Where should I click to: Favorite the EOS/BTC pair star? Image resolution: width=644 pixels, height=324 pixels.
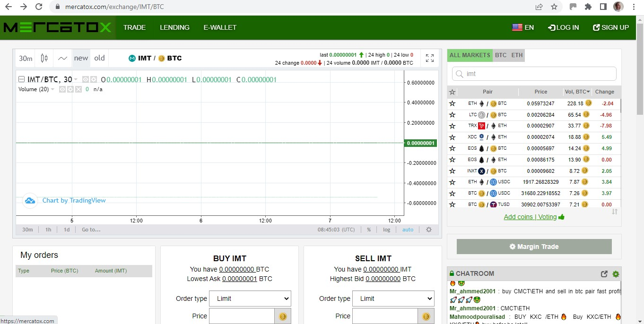(x=452, y=148)
